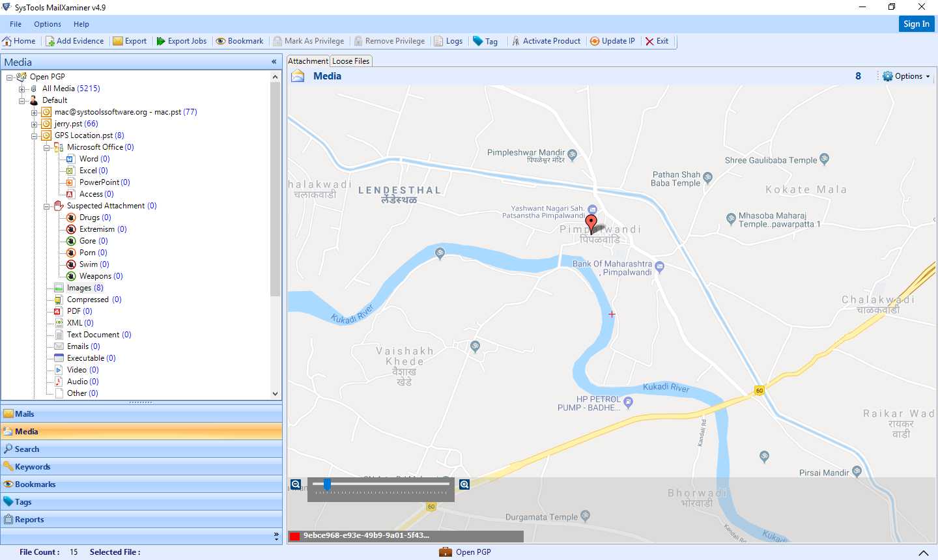Viewport: 938px width, 560px height.
Task: Click the Mhasoba Maharaj Temple marker
Action: click(731, 218)
